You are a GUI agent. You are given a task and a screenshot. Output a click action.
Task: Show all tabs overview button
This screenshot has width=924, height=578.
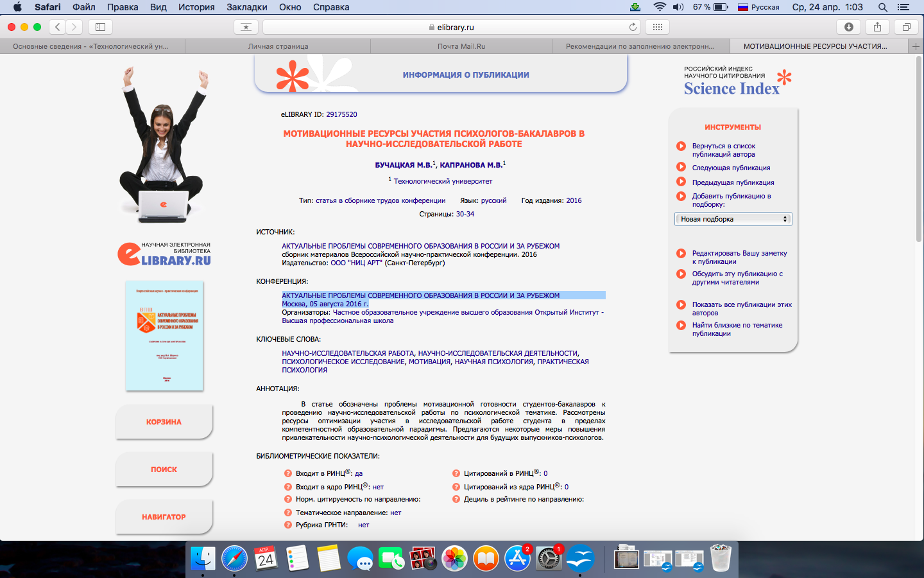tap(906, 27)
